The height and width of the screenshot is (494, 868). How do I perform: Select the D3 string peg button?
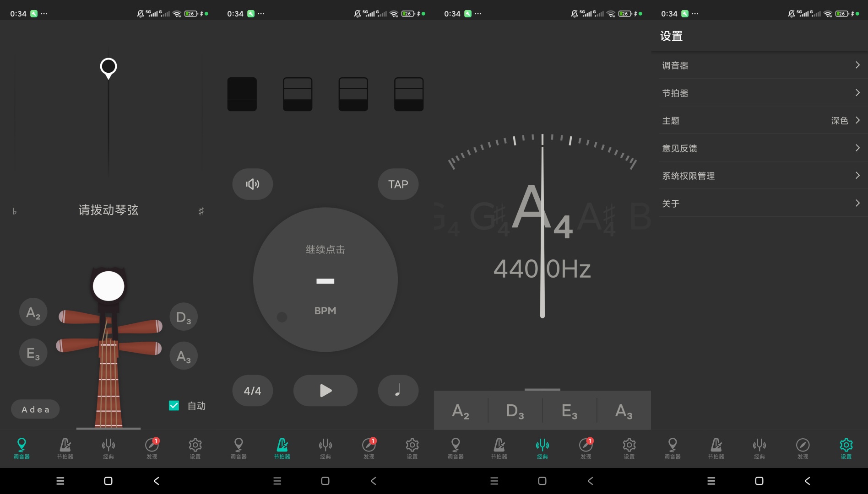(x=184, y=317)
